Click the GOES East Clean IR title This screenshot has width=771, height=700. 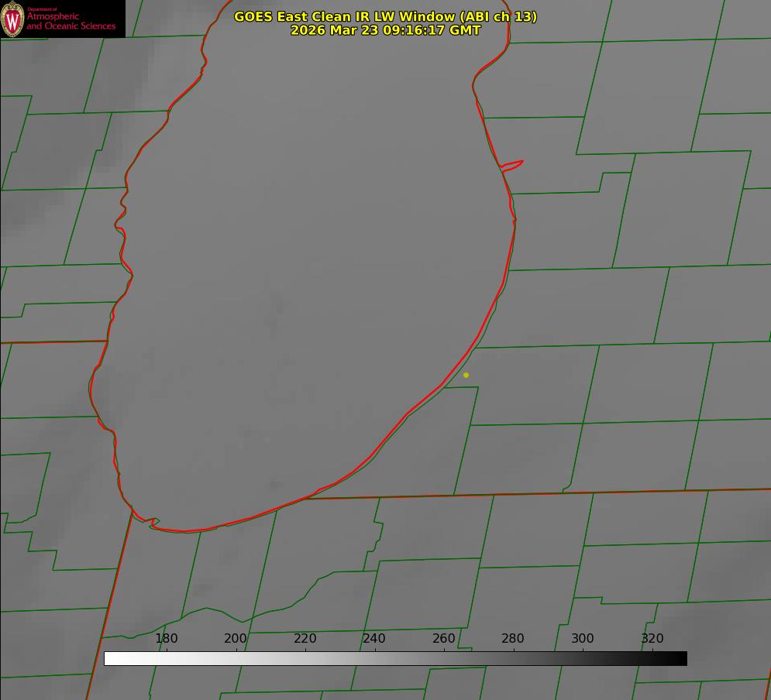pos(386,16)
